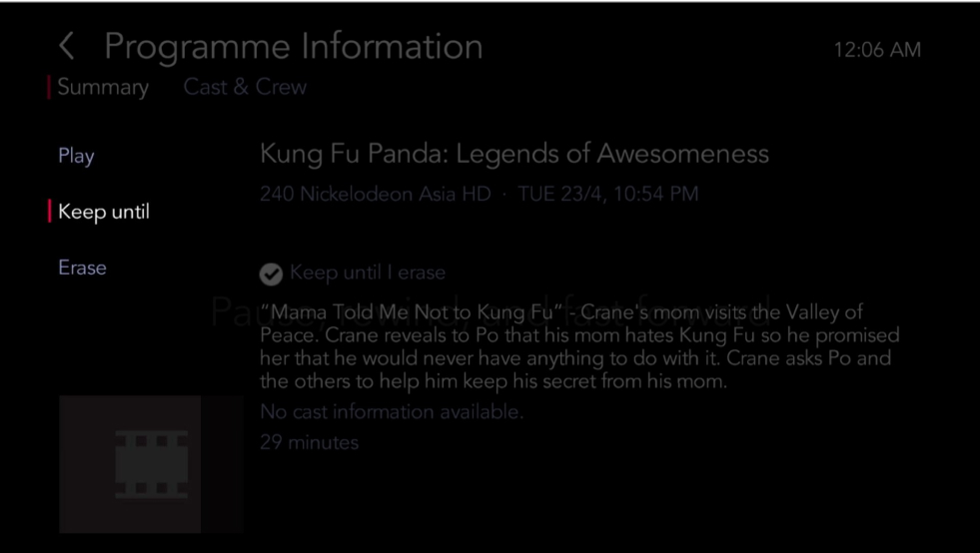Go back using the left chevron arrow
The image size is (980, 553).
coord(67,46)
